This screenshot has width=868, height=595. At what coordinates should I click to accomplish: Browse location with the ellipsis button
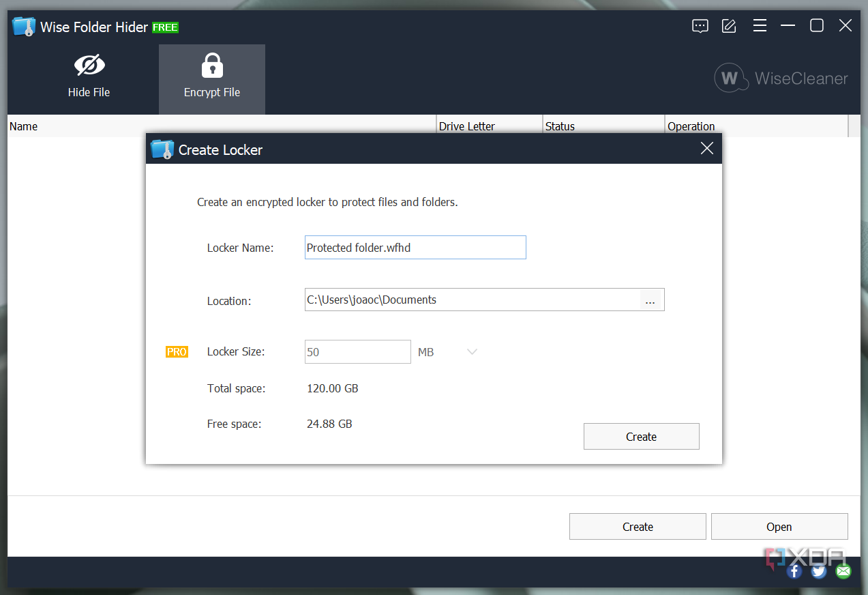650,300
